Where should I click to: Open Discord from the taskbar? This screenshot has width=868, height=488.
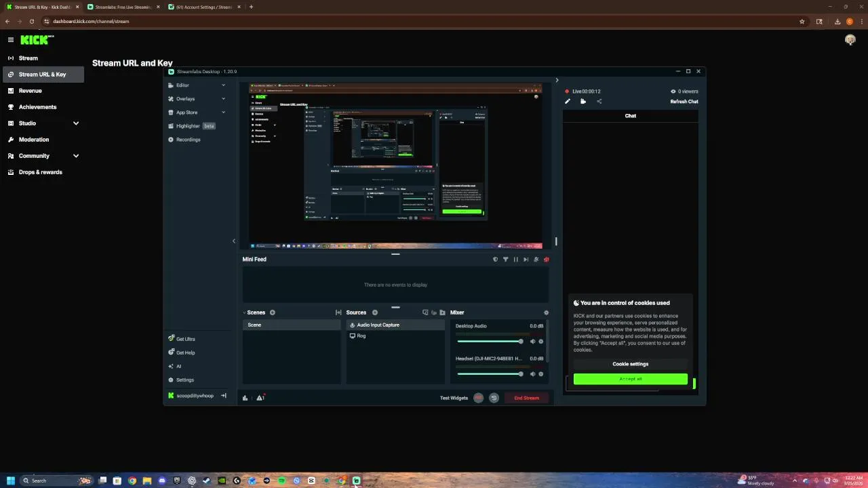point(162,481)
